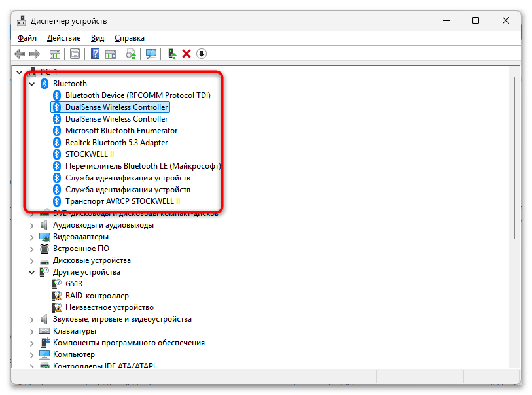Click the blue question mark Help icon

point(96,54)
